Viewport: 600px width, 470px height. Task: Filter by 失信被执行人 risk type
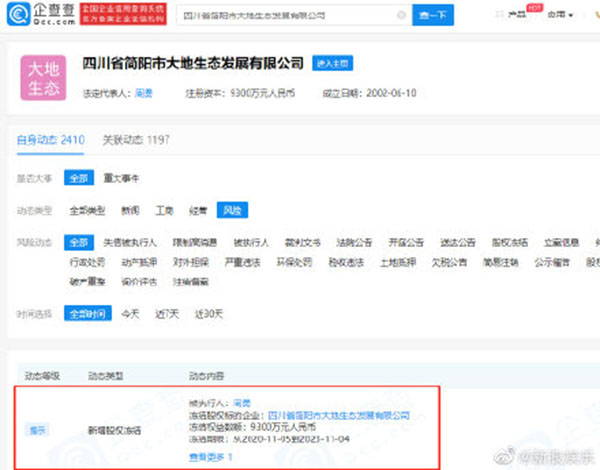130,242
